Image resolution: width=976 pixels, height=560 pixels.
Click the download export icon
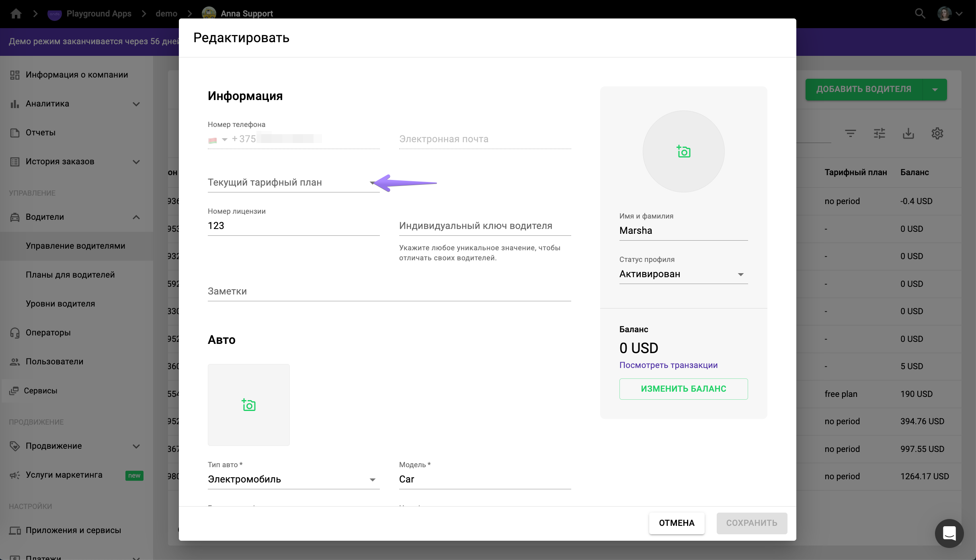pos(908,133)
